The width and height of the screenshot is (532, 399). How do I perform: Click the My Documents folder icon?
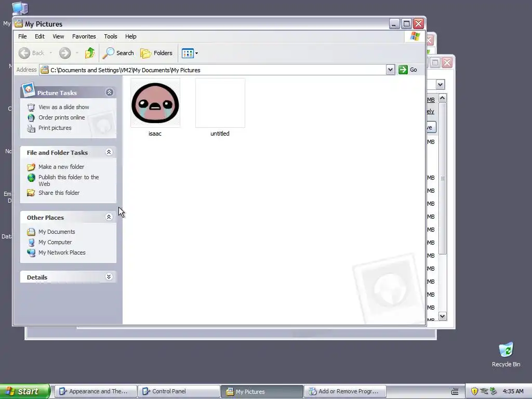(31, 232)
